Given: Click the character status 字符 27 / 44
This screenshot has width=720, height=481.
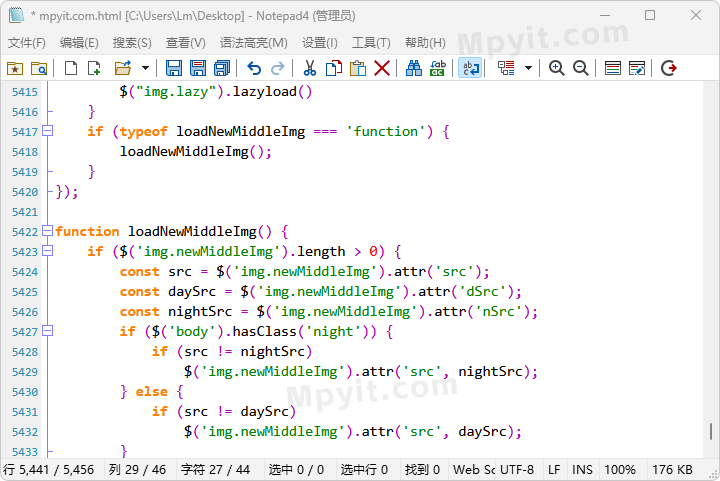Looking at the screenshot, I should pos(215,470).
